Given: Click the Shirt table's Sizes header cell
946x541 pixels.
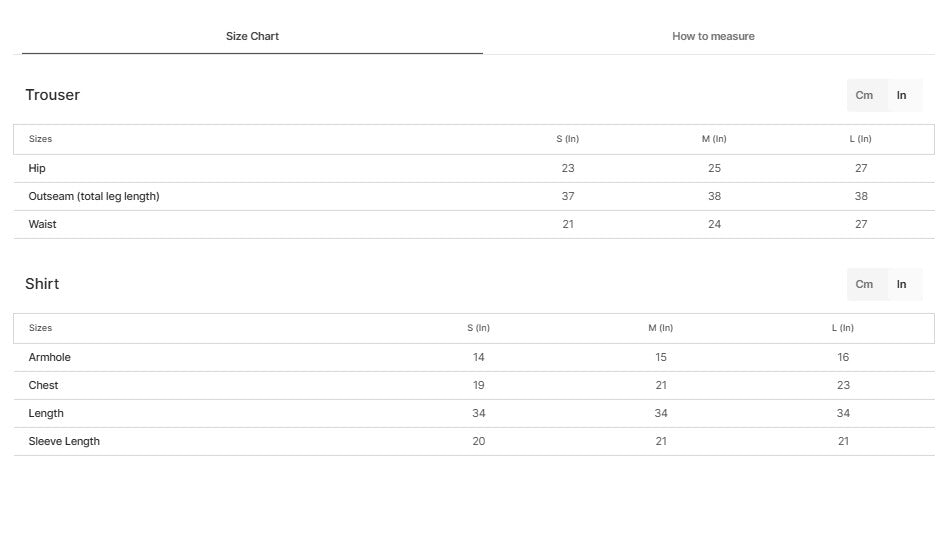Looking at the screenshot, I should click(40, 328).
